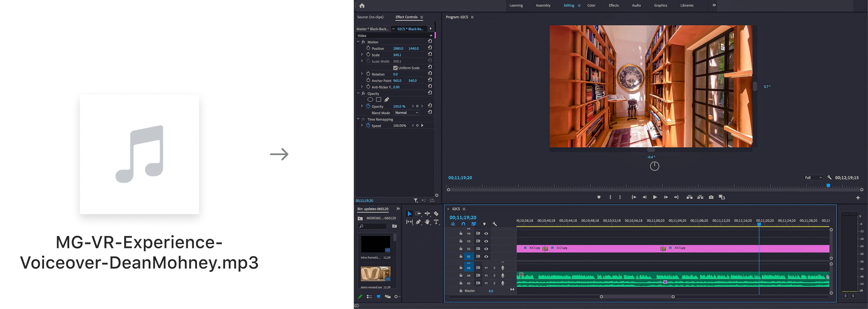Image resolution: width=868 pixels, height=309 pixels.
Task: Step forward one frame
Action: [x=666, y=197]
